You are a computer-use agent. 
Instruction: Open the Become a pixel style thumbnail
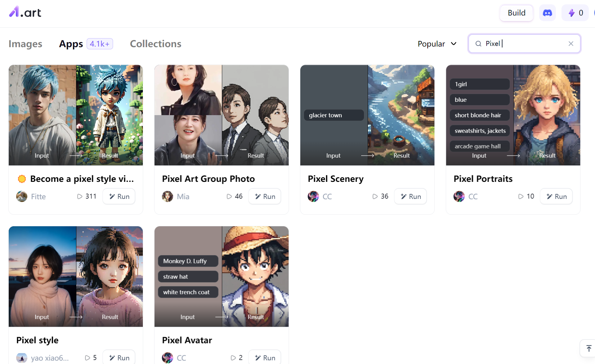click(76, 115)
